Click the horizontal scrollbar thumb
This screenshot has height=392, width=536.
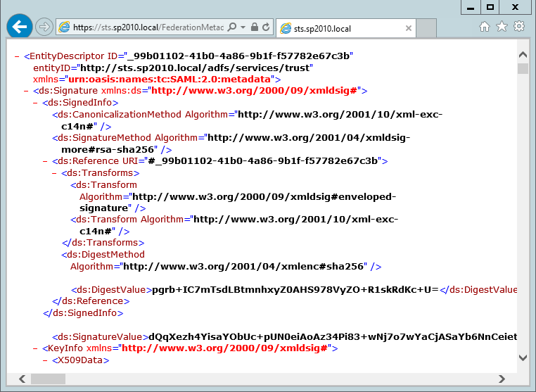pyautogui.click(x=48, y=379)
